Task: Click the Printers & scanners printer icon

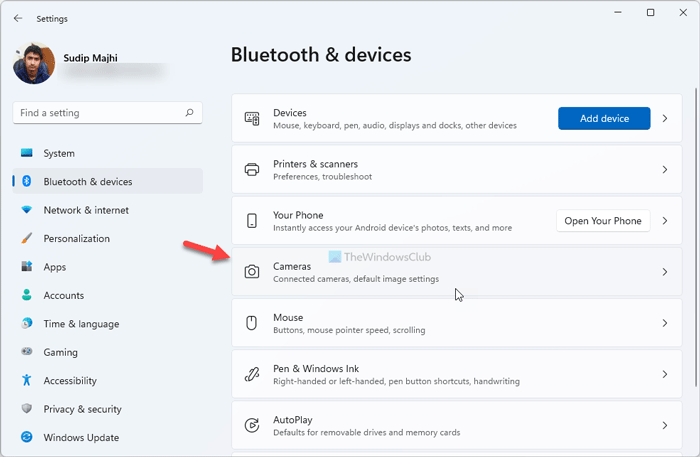Action: (x=252, y=170)
